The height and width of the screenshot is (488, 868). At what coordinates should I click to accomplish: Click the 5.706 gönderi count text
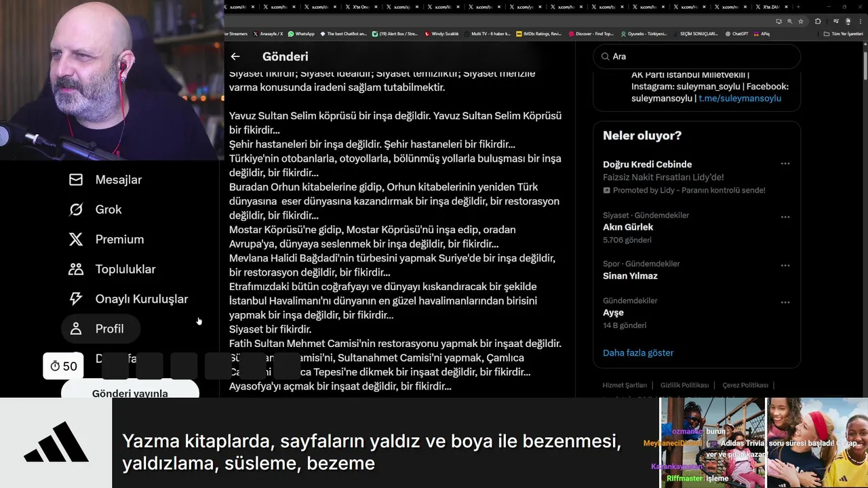[627, 240]
